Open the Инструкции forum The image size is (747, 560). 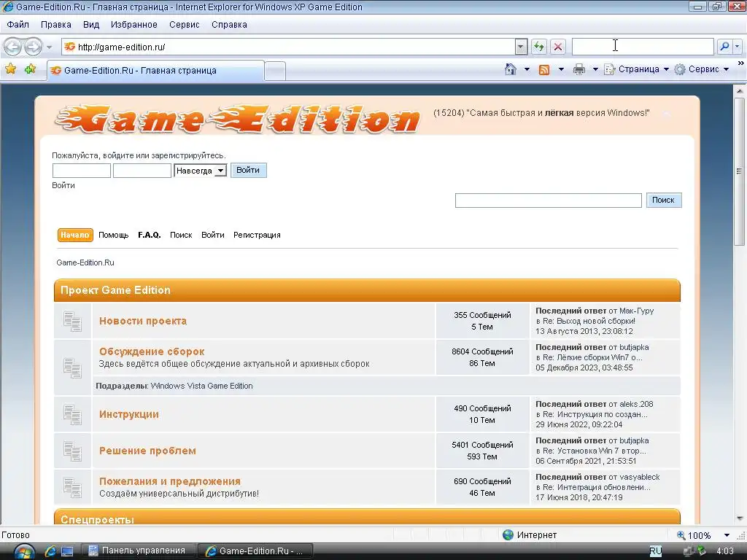pos(129,414)
